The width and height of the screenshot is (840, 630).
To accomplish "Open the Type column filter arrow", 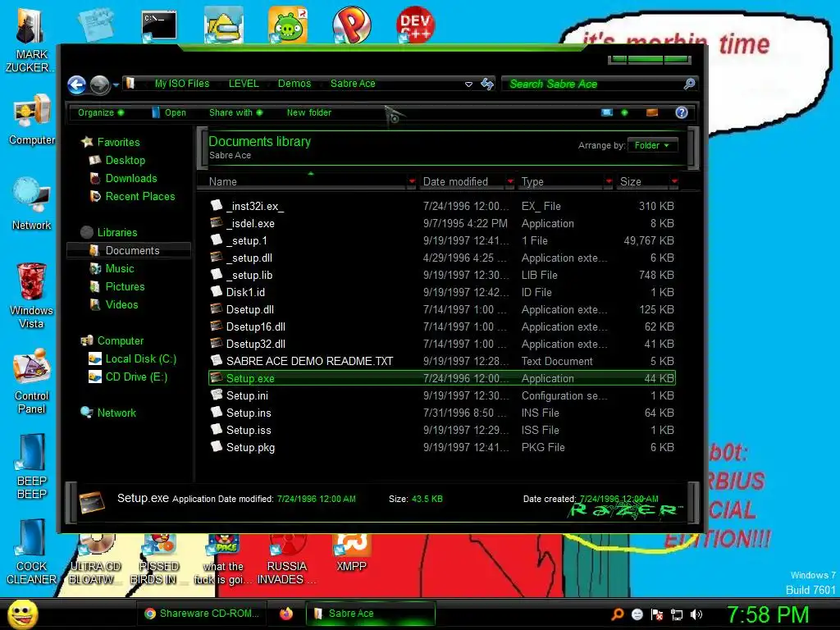I will [x=609, y=181].
